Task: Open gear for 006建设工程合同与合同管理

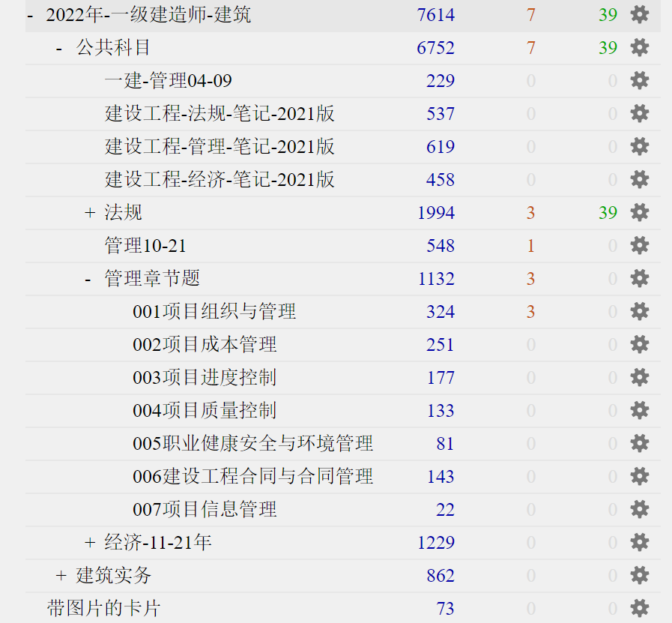Action: point(640,477)
